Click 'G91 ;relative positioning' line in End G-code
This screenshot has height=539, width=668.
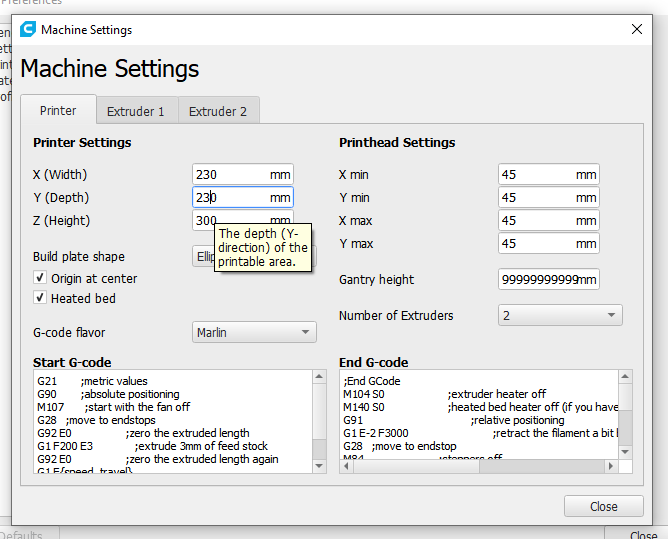pos(454,420)
